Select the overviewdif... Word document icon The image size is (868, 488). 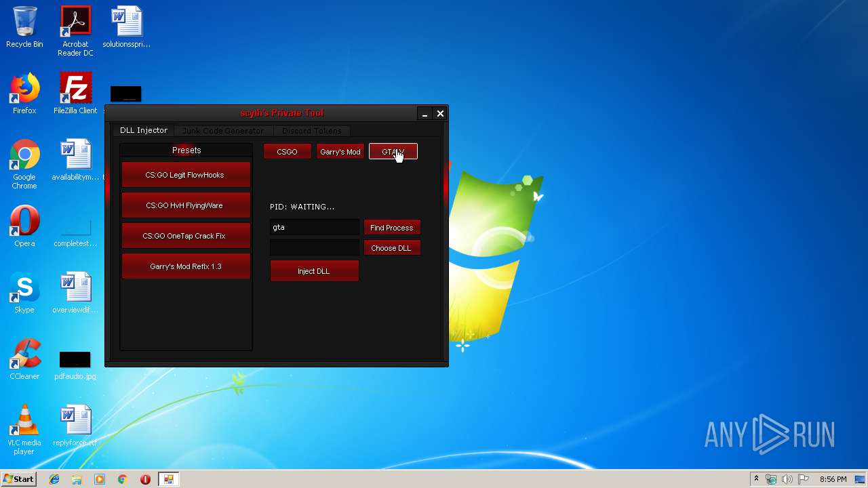(x=75, y=293)
